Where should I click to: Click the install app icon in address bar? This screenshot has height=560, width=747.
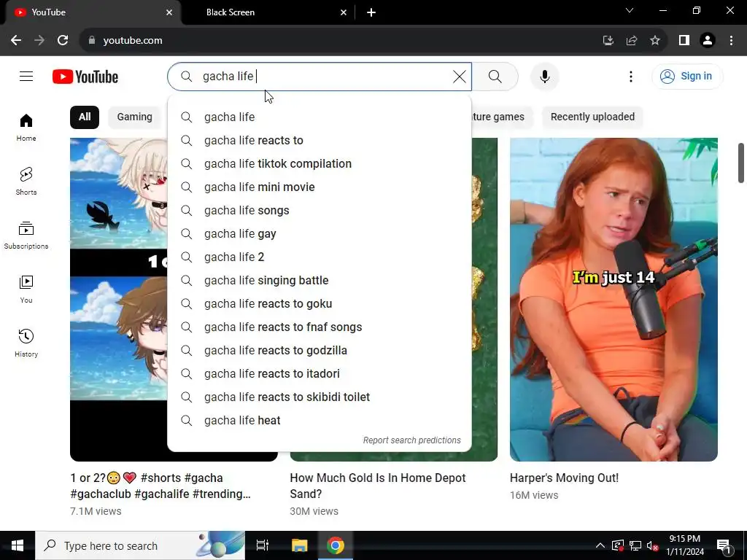point(608,41)
